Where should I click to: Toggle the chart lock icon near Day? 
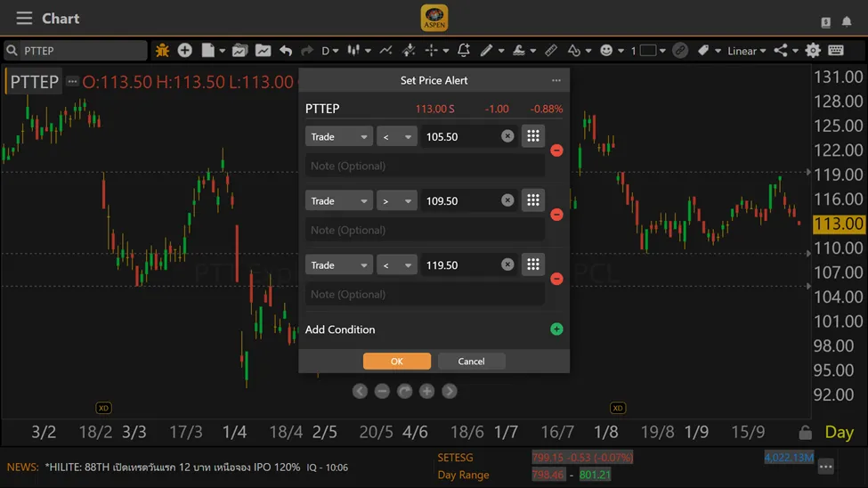[805, 433]
